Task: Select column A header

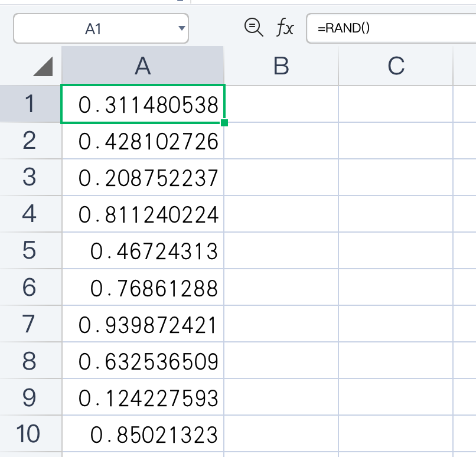Action: pos(143,66)
